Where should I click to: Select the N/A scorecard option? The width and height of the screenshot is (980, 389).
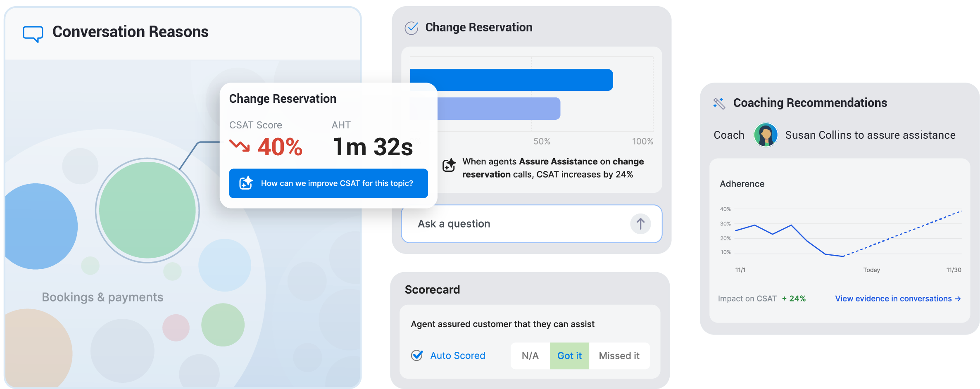click(530, 356)
